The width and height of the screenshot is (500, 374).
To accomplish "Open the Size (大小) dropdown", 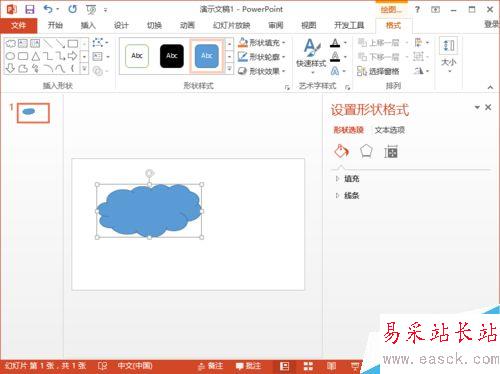I will 449,56.
